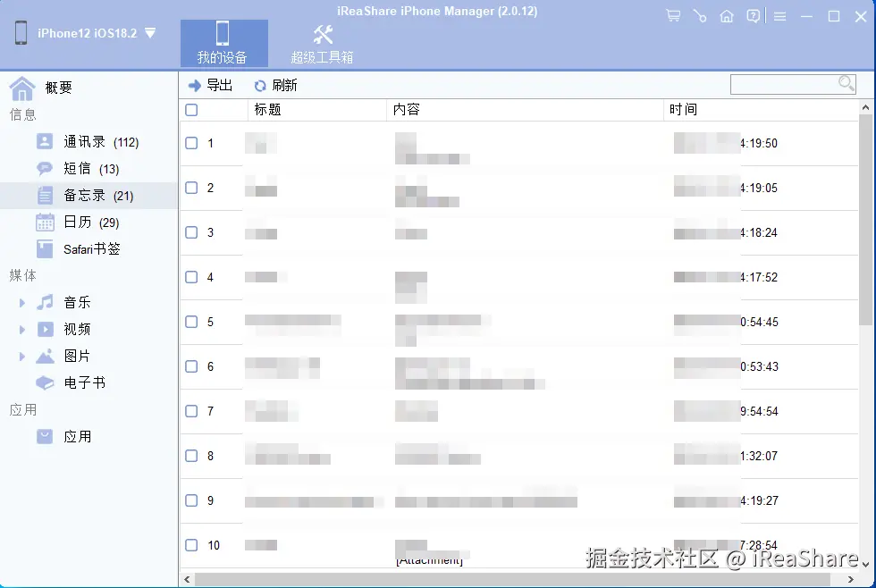The image size is (876, 588).
Task: Click the phone device icon beside iPhone12
Action: (21, 32)
